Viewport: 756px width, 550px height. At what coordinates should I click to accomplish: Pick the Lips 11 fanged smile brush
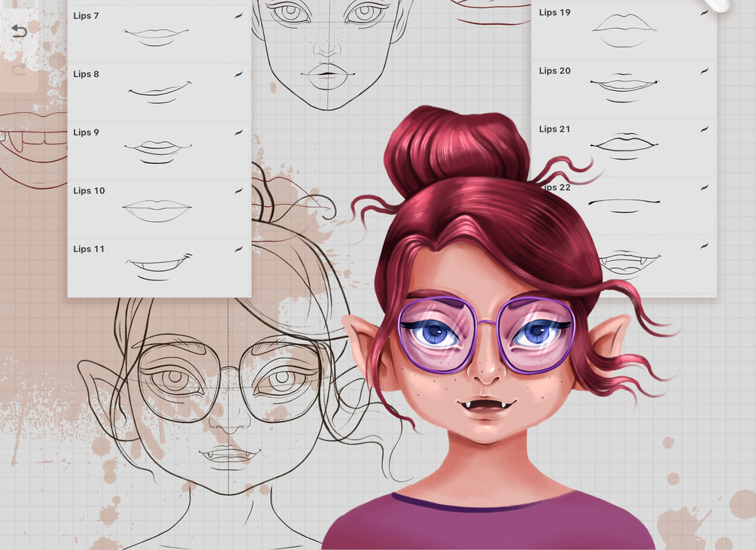coord(159,268)
